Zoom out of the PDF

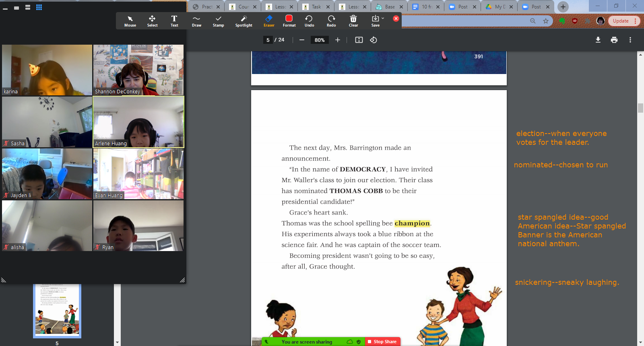302,40
